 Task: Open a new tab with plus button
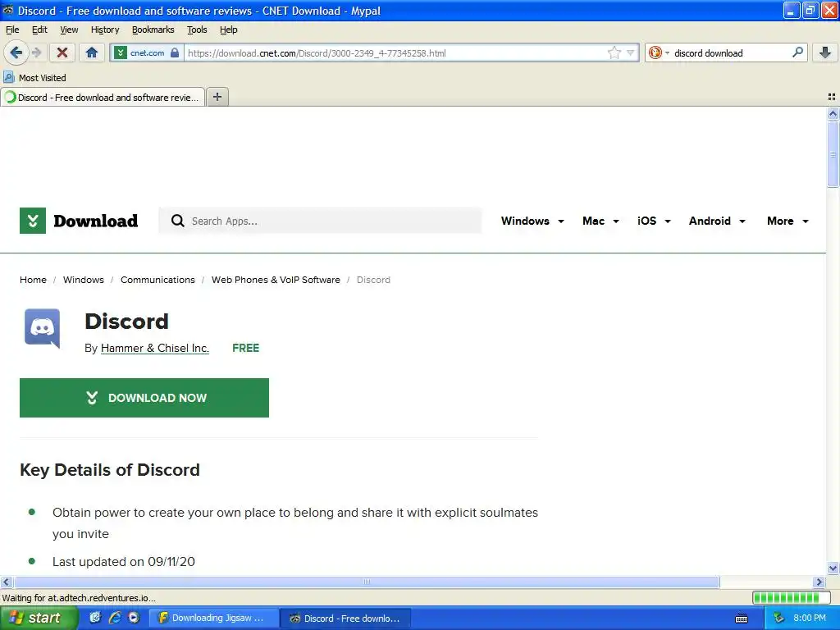pyautogui.click(x=217, y=97)
